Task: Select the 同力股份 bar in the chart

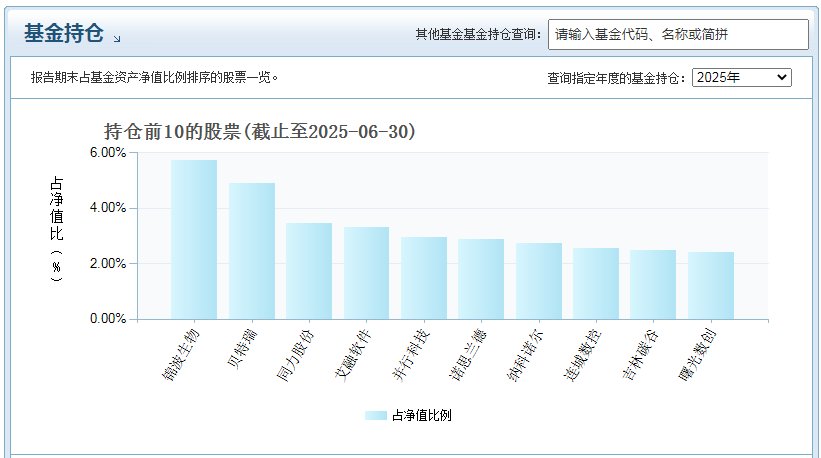Action: click(309, 271)
